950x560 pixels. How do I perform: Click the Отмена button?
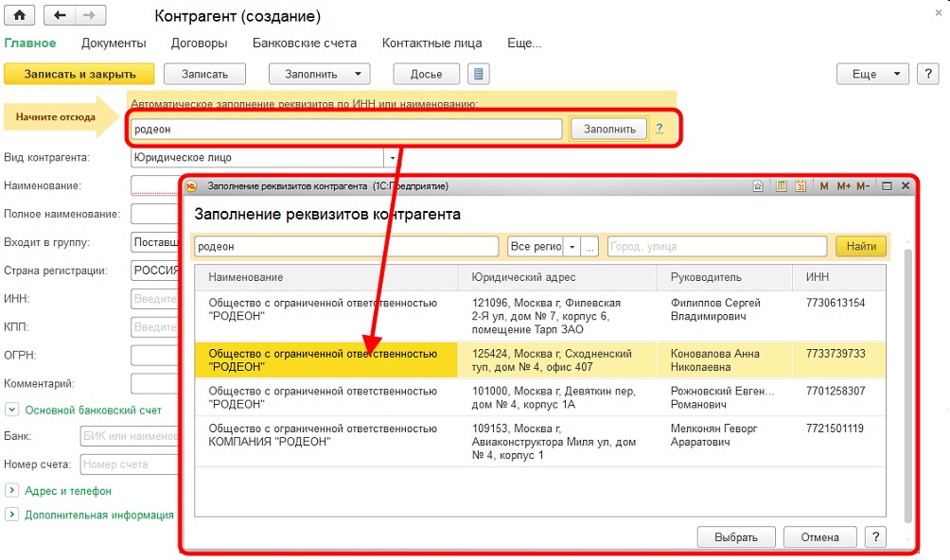tap(820, 536)
